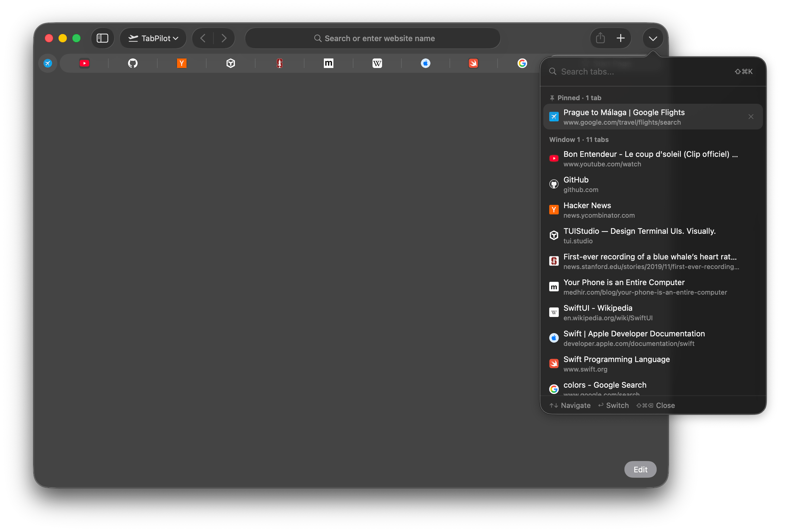Go back with the left arrow
788x532 pixels.
coord(203,38)
